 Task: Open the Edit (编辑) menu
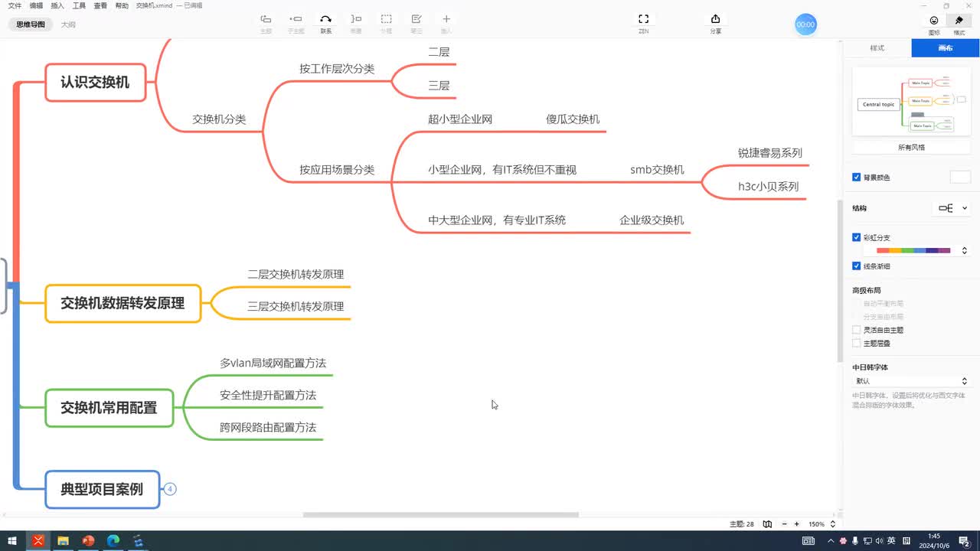click(x=36, y=5)
